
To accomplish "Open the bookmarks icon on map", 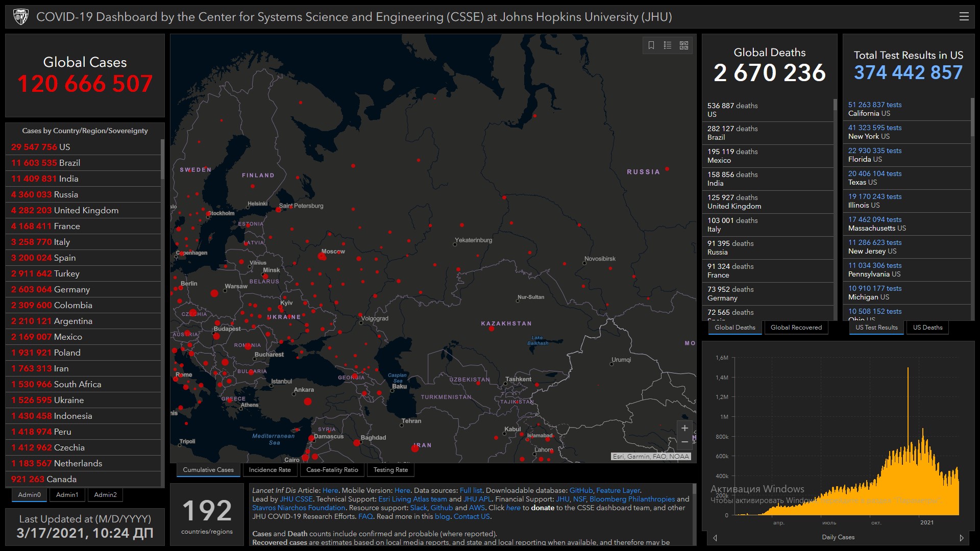I will tap(651, 45).
